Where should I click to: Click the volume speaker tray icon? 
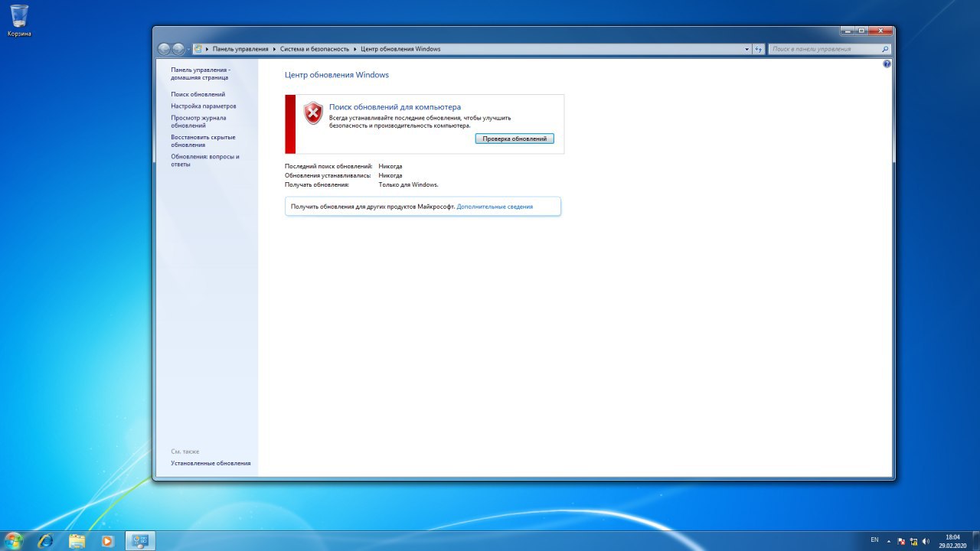click(x=926, y=541)
